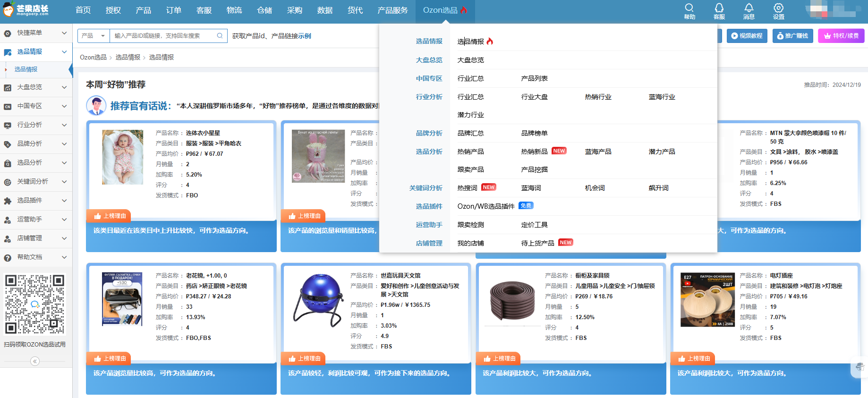Open the notifications bell icon

749,8
